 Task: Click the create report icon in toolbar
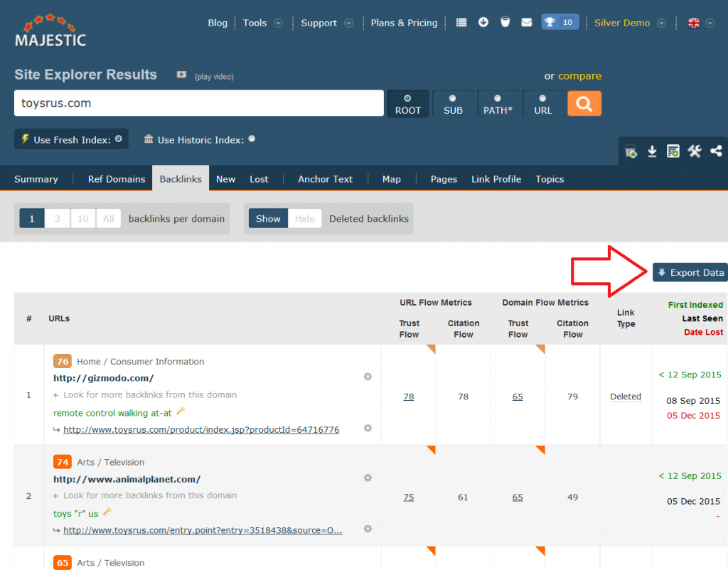click(673, 151)
